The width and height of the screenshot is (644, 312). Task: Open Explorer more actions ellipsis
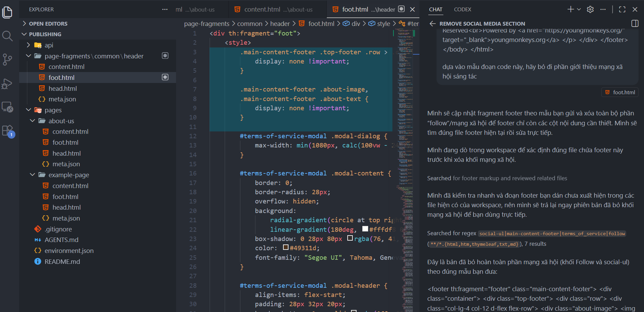point(165,10)
